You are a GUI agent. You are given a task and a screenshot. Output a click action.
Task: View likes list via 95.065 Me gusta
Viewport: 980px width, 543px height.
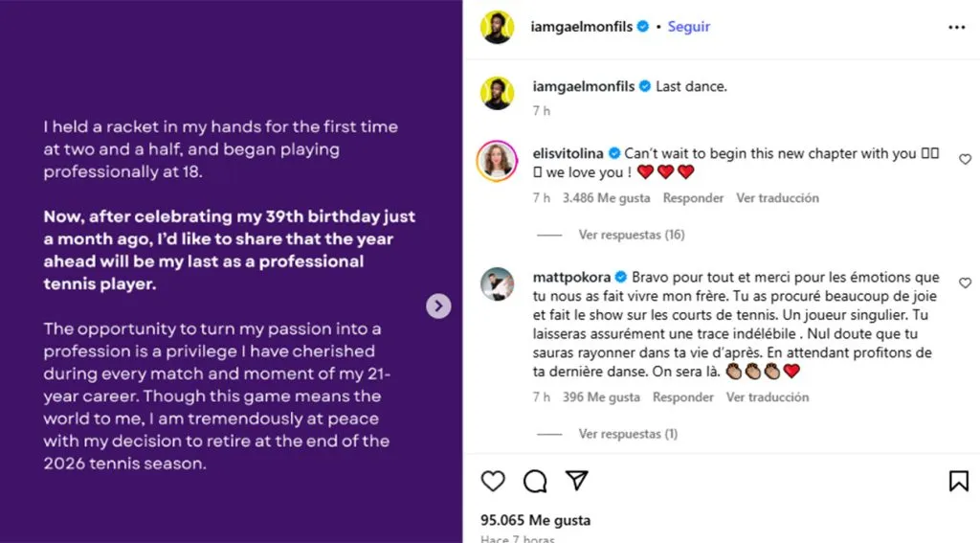tap(535, 521)
